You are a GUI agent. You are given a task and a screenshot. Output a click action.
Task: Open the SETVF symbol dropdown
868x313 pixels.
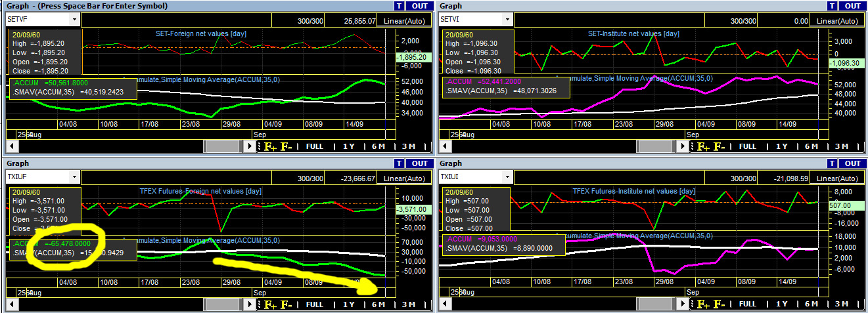tap(74, 20)
